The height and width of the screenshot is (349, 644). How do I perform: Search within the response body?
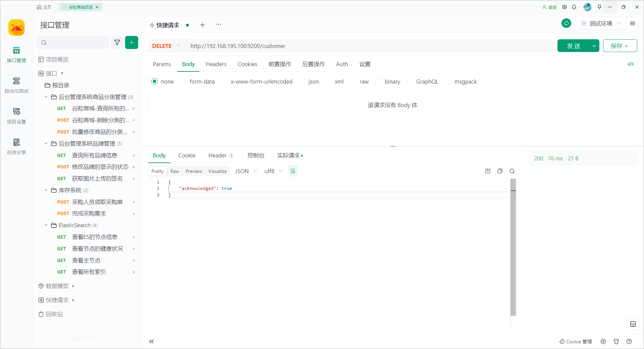[x=512, y=171]
